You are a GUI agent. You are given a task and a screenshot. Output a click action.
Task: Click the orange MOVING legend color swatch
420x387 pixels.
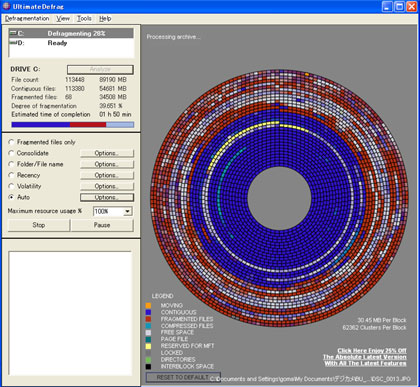148,305
